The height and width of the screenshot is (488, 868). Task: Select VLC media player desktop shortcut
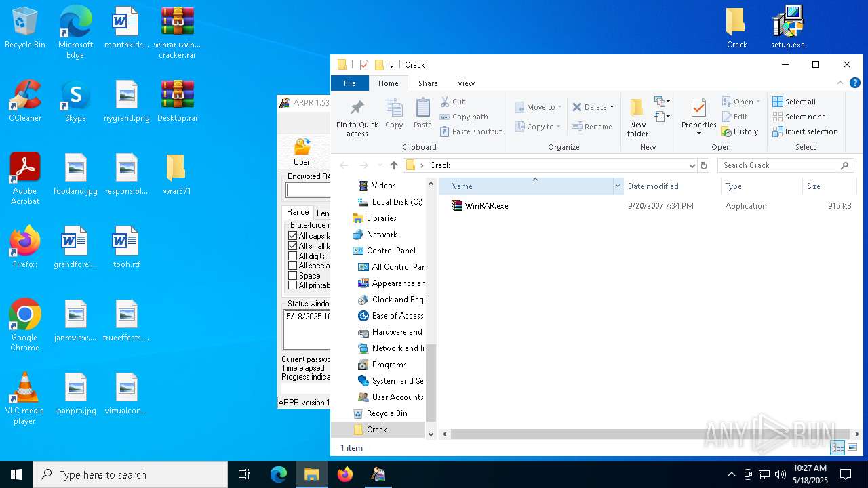tap(25, 399)
